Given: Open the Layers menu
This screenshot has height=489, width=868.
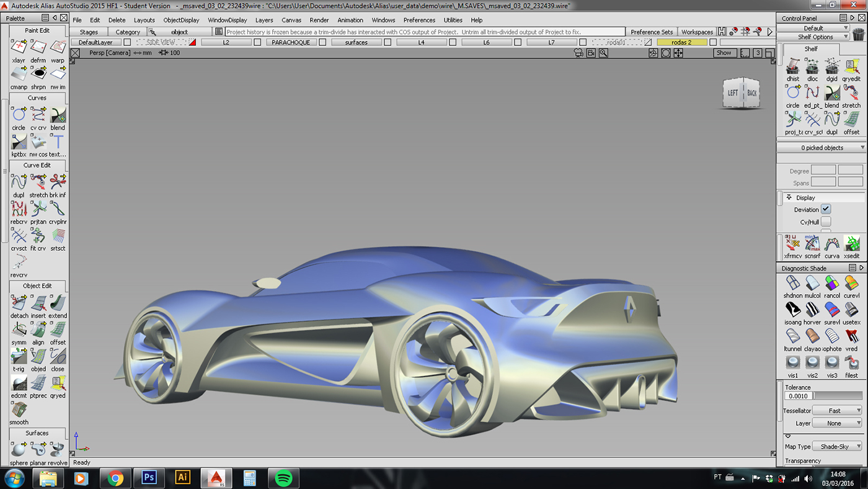Looking at the screenshot, I should (264, 20).
